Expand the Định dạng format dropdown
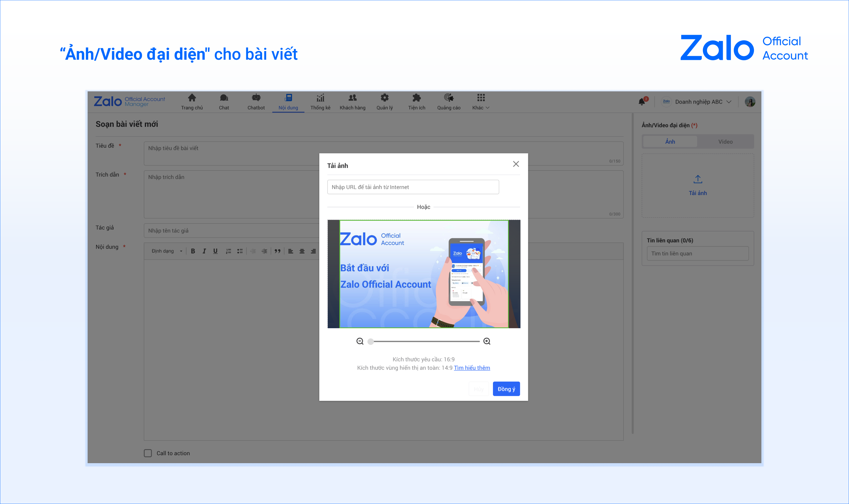This screenshot has width=849, height=504. [x=167, y=251]
